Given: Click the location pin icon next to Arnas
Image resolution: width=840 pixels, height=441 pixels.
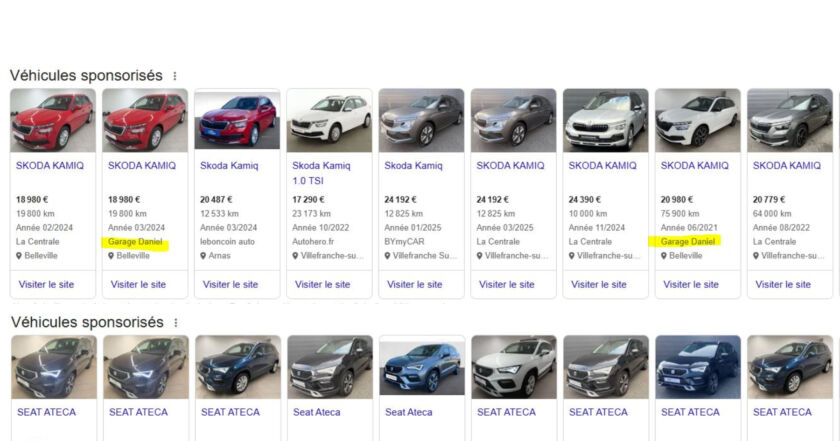Looking at the screenshot, I should point(203,256).
